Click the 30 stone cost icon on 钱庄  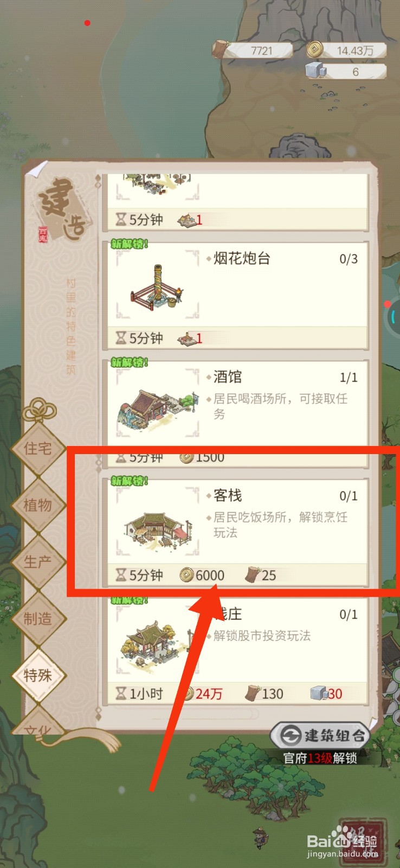coord(318,693)
